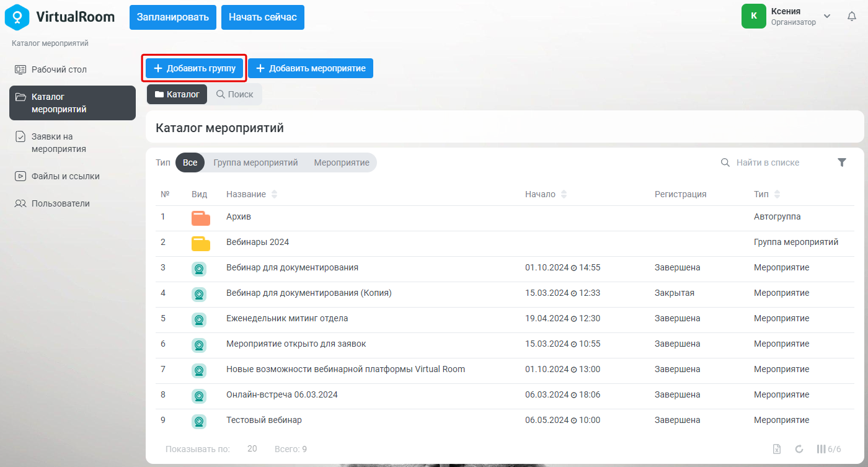The height and width of the screenshot is (467, 868).
Task: Select the Все type filter
Action: [190, 162]
